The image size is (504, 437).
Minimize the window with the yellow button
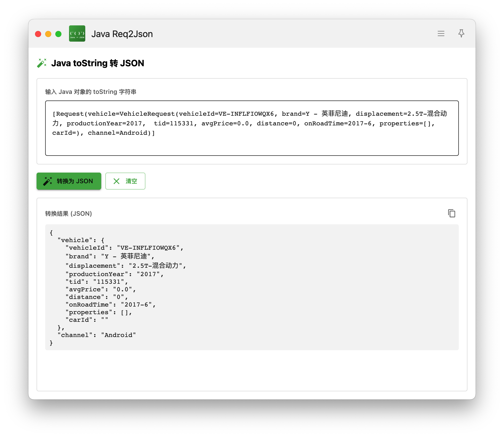point(48,34)
